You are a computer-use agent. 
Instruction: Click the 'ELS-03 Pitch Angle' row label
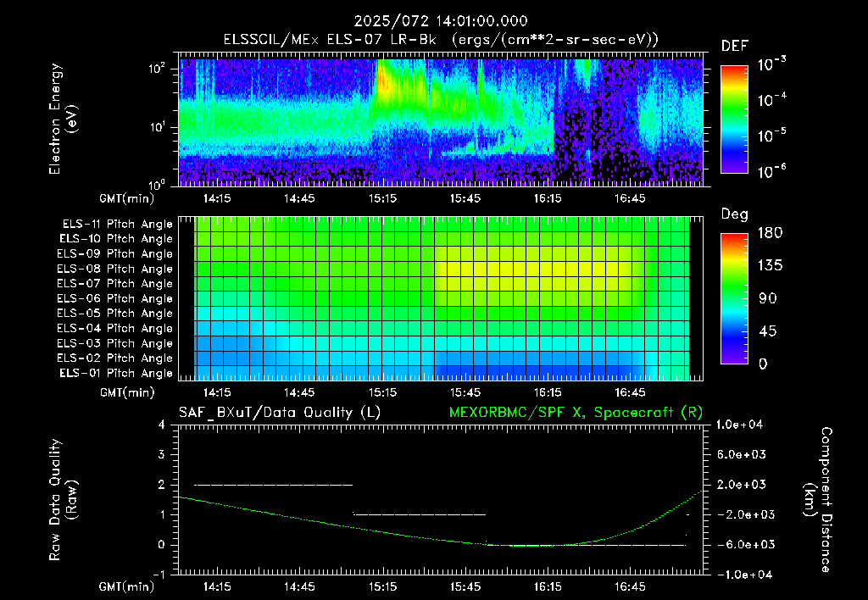tap(115, 343)
